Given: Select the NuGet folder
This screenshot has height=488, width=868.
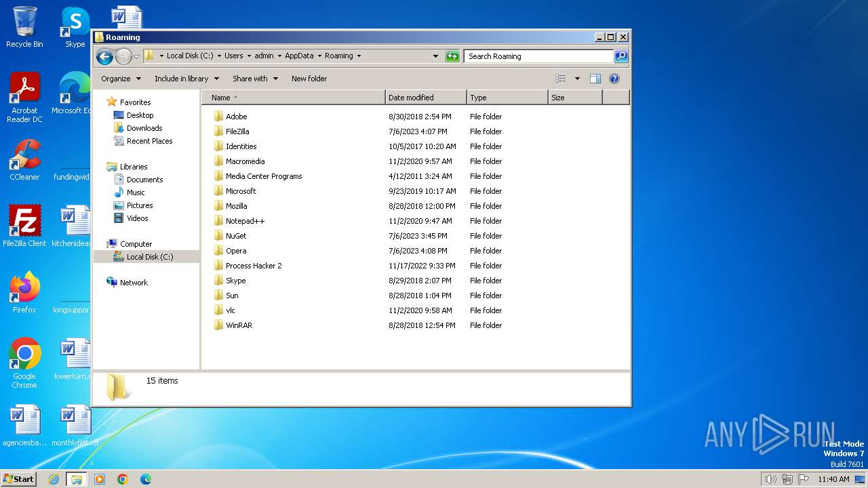Looking at the screenshot, I should coord(236,236).
